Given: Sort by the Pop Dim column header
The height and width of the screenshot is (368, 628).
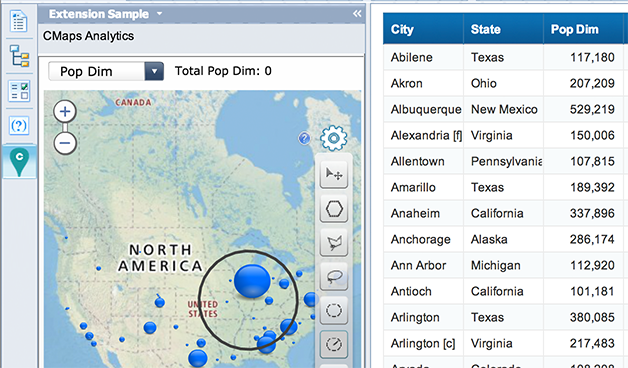Looking at the screenshot, I should [x=583, y=29].
